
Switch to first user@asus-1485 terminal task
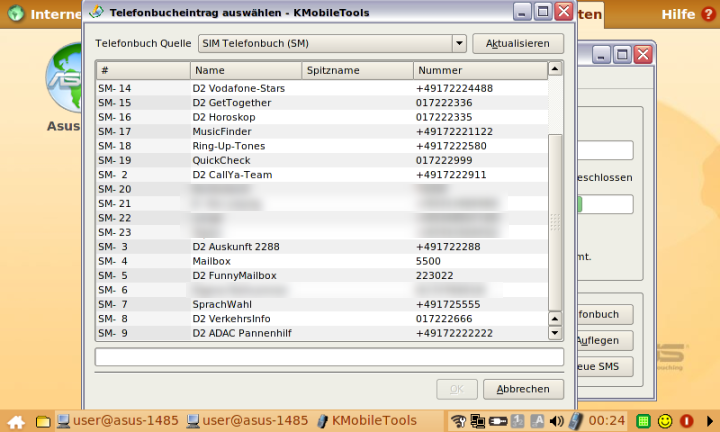point(118,421)
